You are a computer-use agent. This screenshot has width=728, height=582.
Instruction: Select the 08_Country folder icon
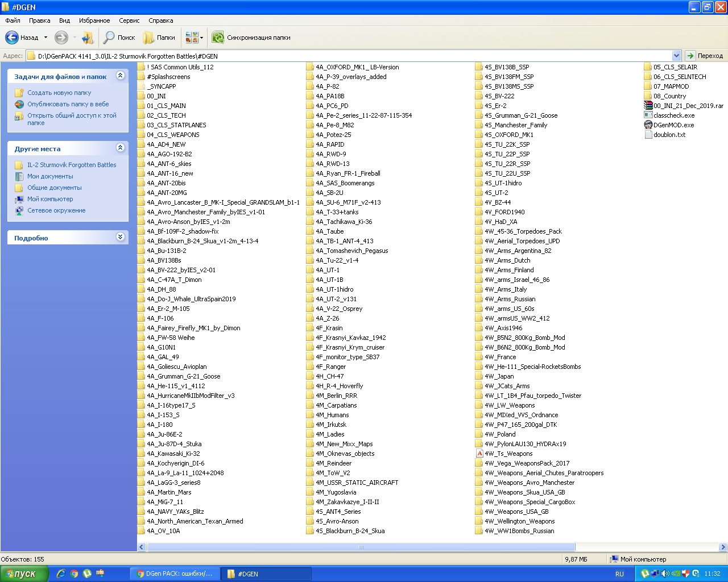(648, 96)
